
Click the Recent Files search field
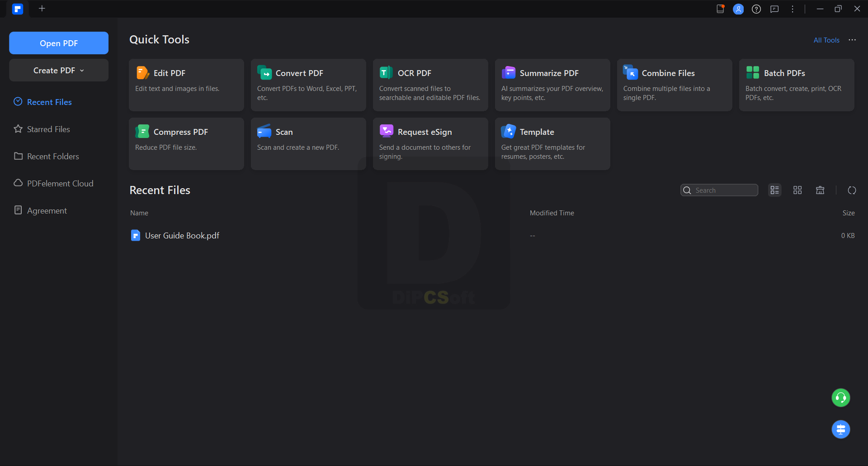coord(719,190)
